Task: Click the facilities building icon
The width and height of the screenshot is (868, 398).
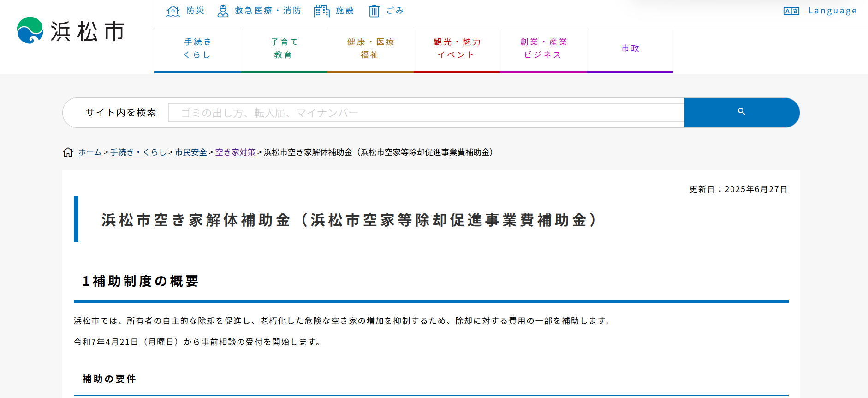Action: (x=321, y=11)
